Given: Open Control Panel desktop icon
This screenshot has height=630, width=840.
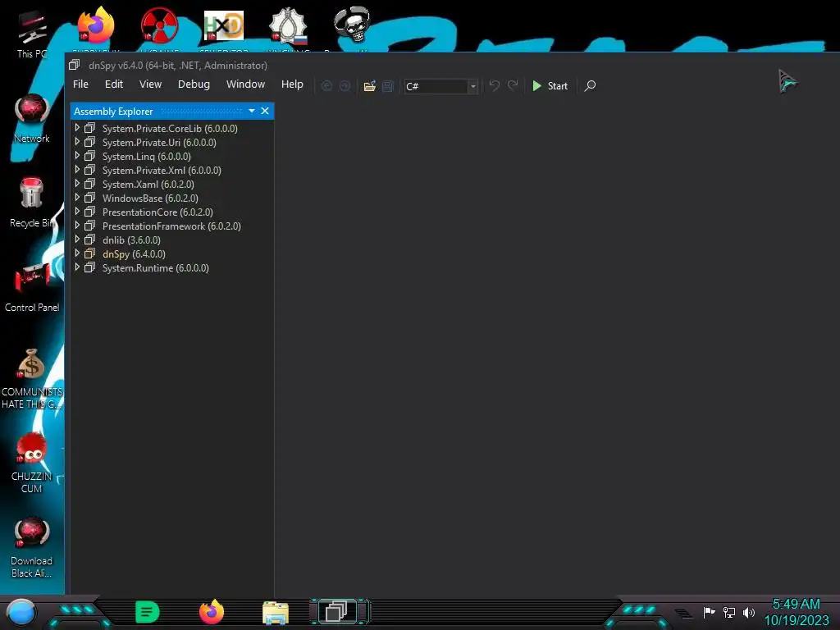Looking at the screenshot, I should tap(32, 287).
